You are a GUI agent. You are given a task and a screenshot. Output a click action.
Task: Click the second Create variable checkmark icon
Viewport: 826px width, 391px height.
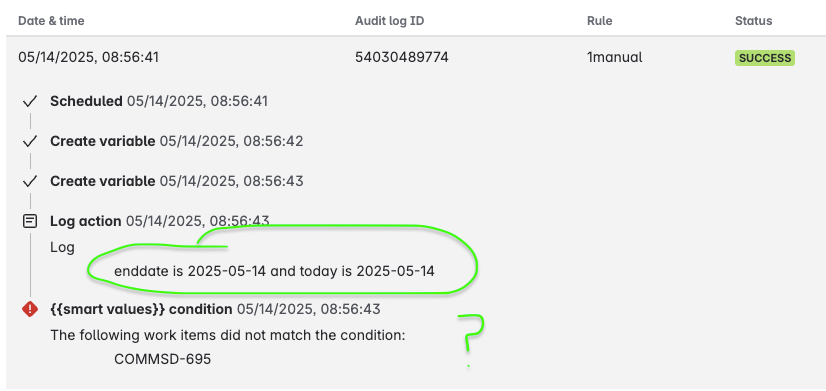click(30, 181)
